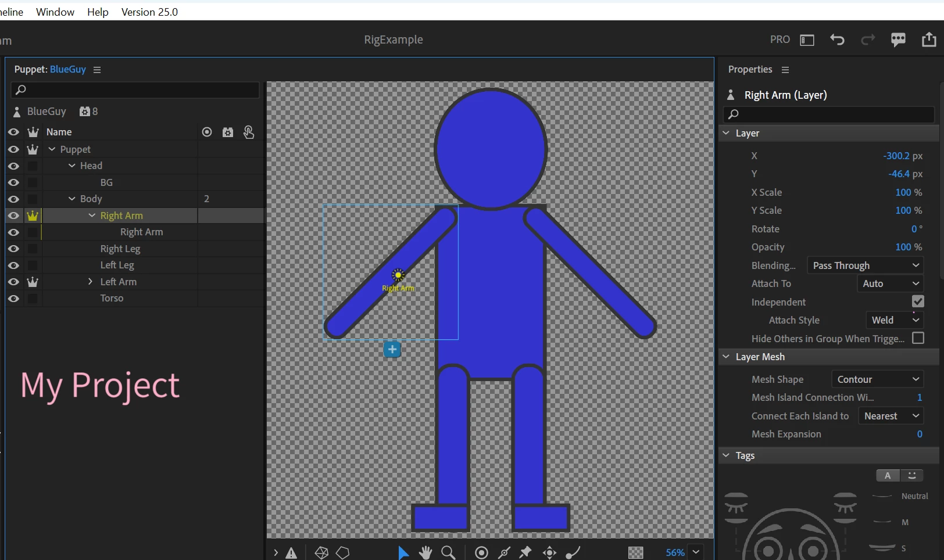Click the Properties search field

[x=829, y=114]
